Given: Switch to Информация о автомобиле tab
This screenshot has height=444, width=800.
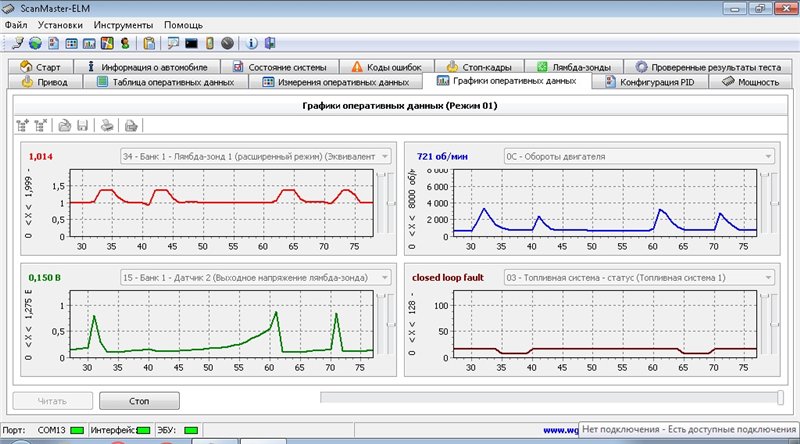Looking at the screenshot, I should [x=147, y=67].
